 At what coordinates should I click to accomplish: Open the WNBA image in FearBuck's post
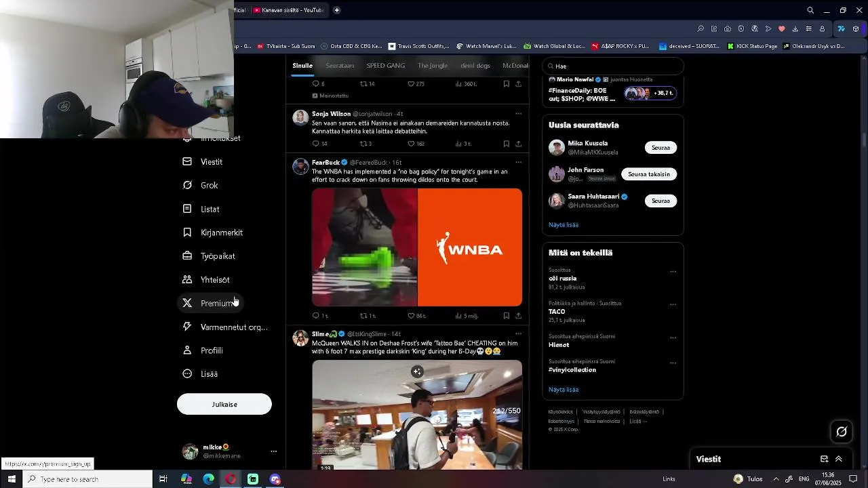(x=470, y=247)
